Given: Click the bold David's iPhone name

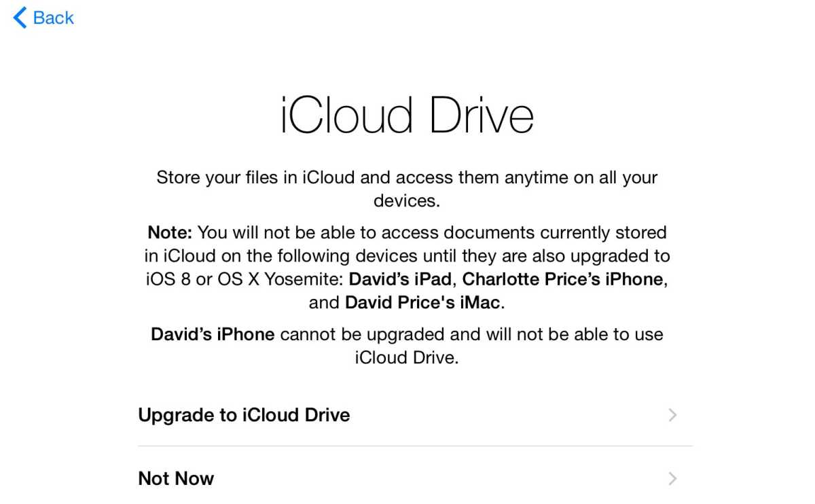Looking at the screenshot, I should (213, 334).
